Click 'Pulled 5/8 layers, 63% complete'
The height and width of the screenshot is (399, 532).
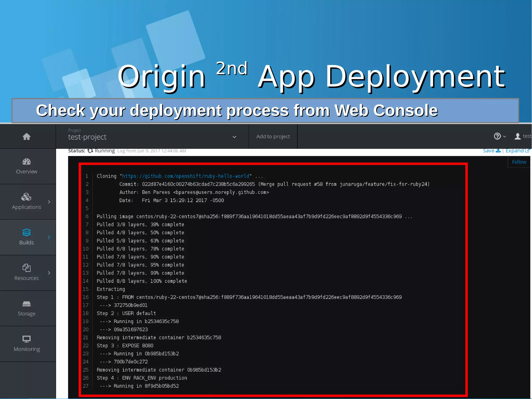(140, 240)
